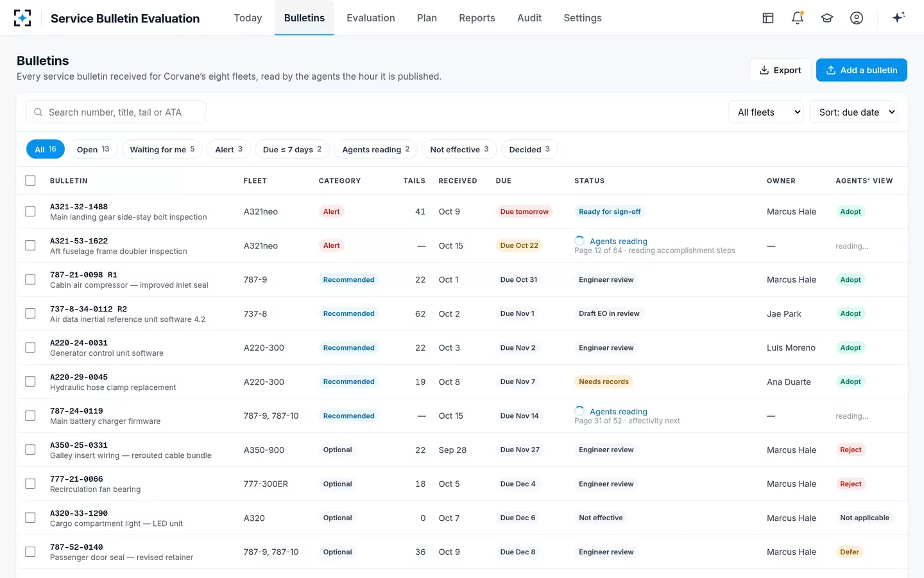Apply the Alert filter chip
Screen dimensions: 924x578
pos(229,150)
